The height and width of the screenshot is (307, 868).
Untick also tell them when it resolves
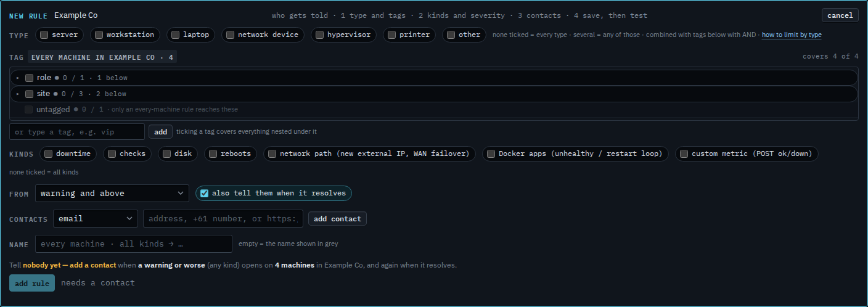(204, 193)
